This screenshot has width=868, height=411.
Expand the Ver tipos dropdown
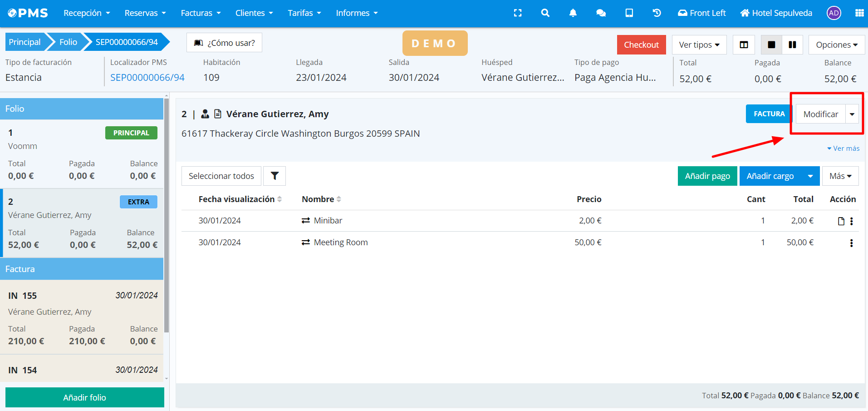pyautogui.click(x=699, y=45)
